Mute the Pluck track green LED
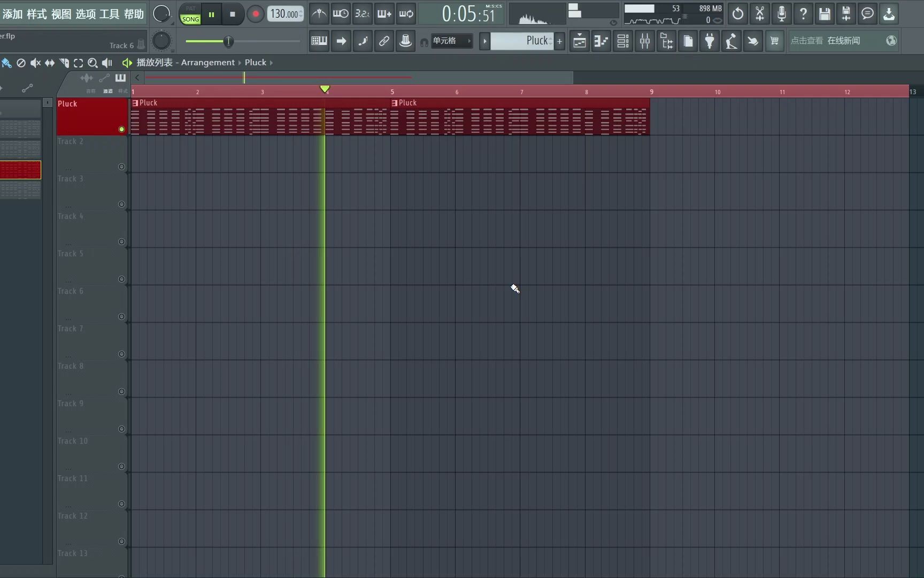 point(121,129)
